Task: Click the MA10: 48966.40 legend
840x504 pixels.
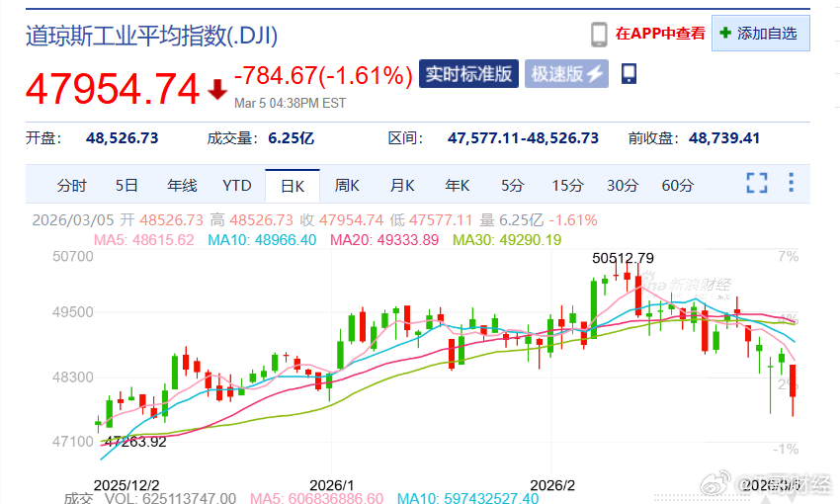Action: coord(262,240)
